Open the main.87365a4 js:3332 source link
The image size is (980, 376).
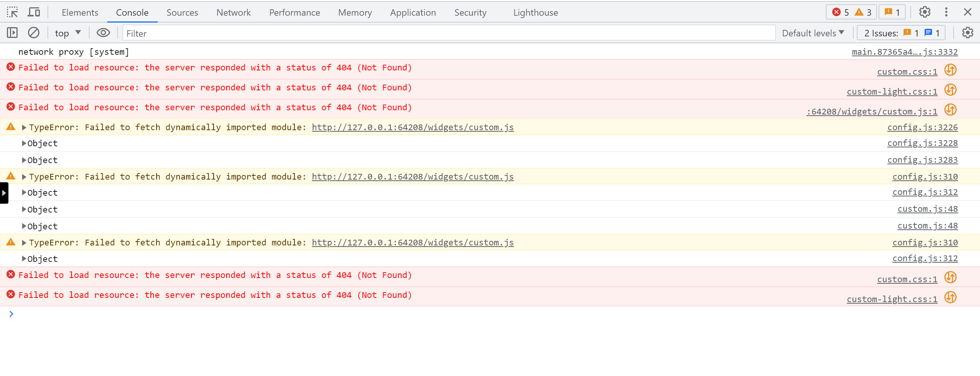click(905, 52)
